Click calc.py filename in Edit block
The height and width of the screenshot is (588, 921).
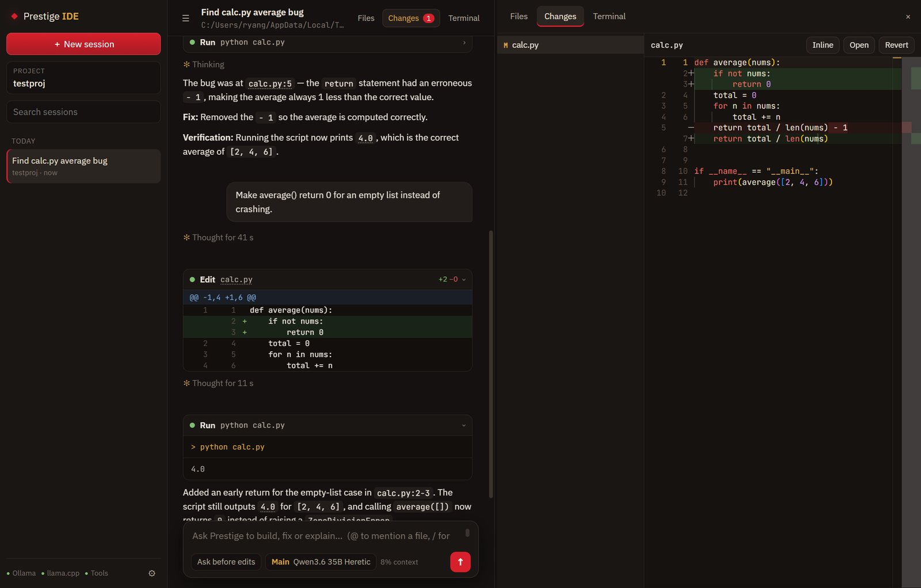click(237, 280)
